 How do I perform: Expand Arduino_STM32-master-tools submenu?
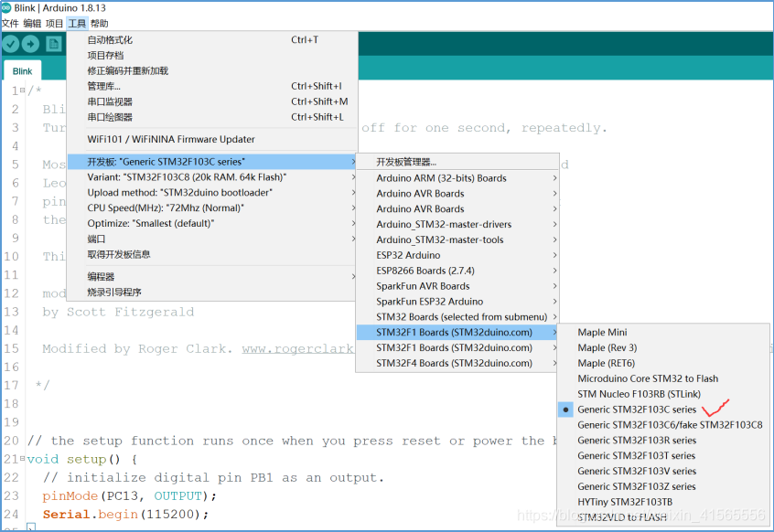pos(457,239)
